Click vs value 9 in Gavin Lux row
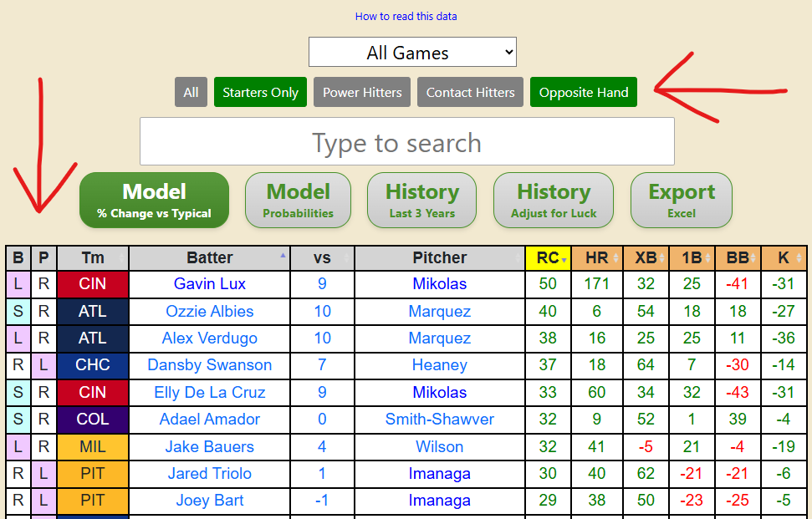The image size is (812, 519). 322,284
